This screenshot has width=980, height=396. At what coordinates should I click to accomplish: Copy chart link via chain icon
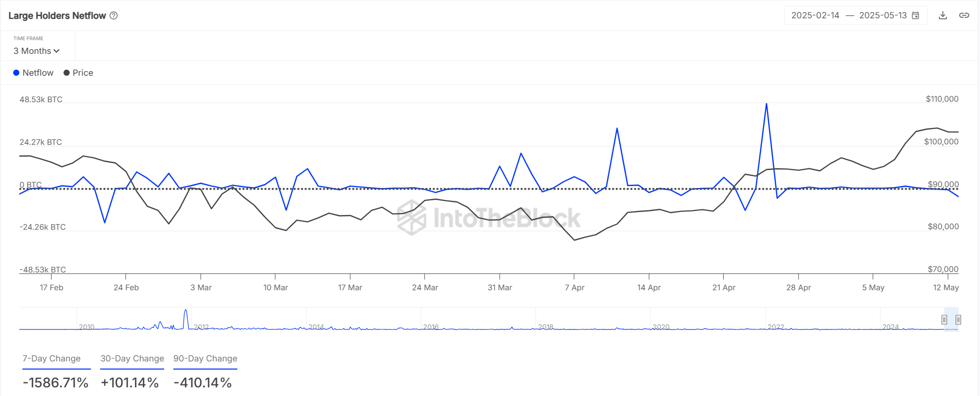click(964, 15)
